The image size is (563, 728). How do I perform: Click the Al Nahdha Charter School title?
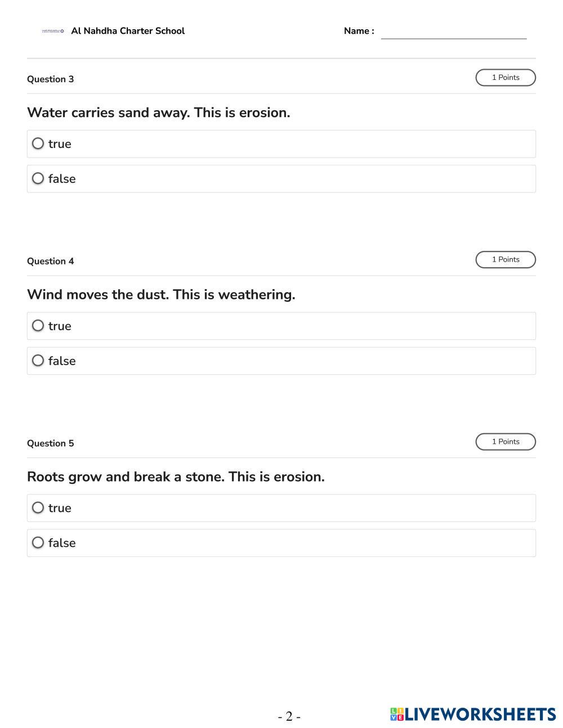pyautogui.click(x=128, y=31)
